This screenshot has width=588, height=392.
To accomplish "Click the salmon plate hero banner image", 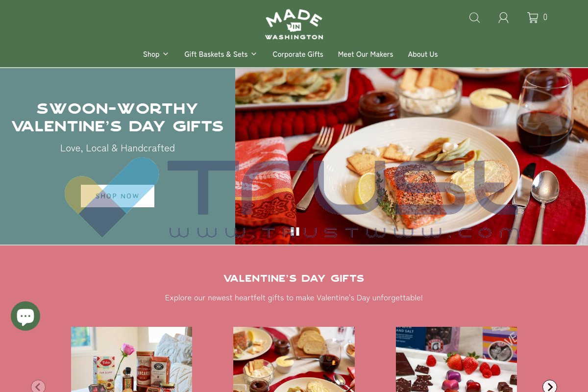I will [412, 156].
